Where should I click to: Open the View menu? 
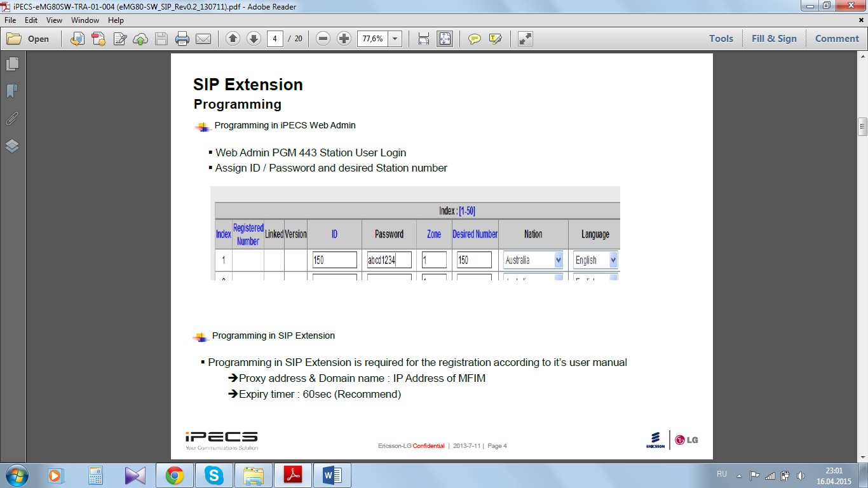[54, 20]
